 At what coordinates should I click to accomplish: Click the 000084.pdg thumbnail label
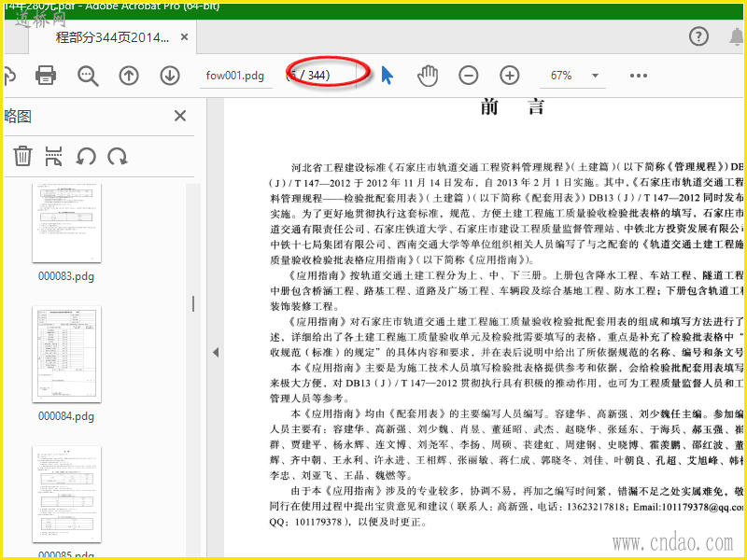click(x=66, y=416)
